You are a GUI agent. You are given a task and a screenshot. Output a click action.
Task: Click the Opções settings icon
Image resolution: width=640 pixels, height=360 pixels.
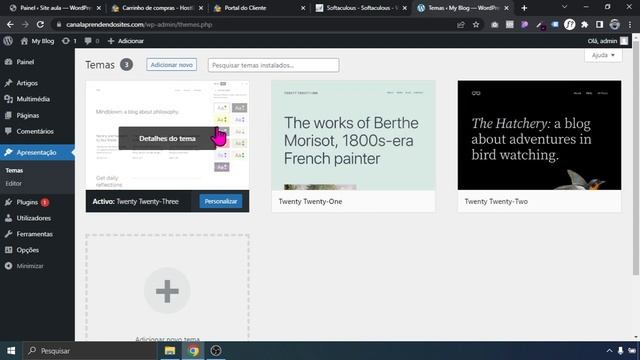(9, 250)
